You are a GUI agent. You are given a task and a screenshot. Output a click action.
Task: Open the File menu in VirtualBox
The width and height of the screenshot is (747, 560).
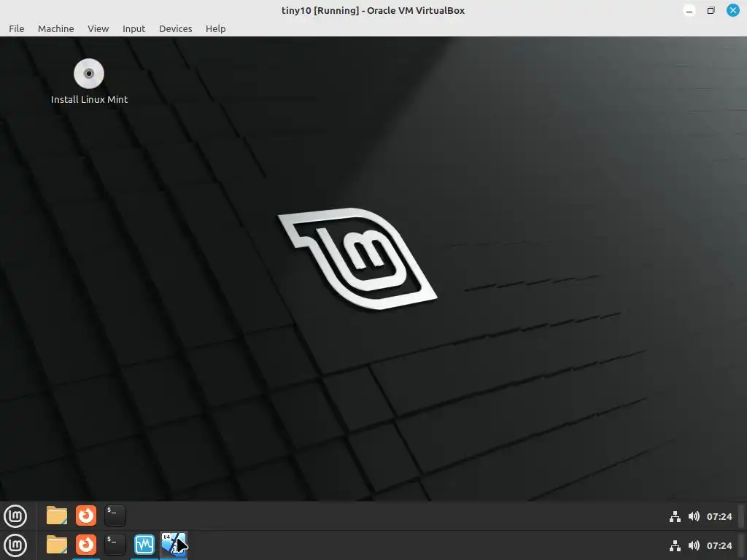pyautogui.click(x=16, y=28)
